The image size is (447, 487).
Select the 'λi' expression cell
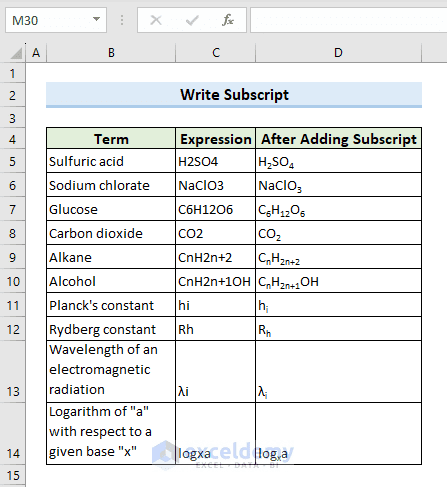coord(216,372)
